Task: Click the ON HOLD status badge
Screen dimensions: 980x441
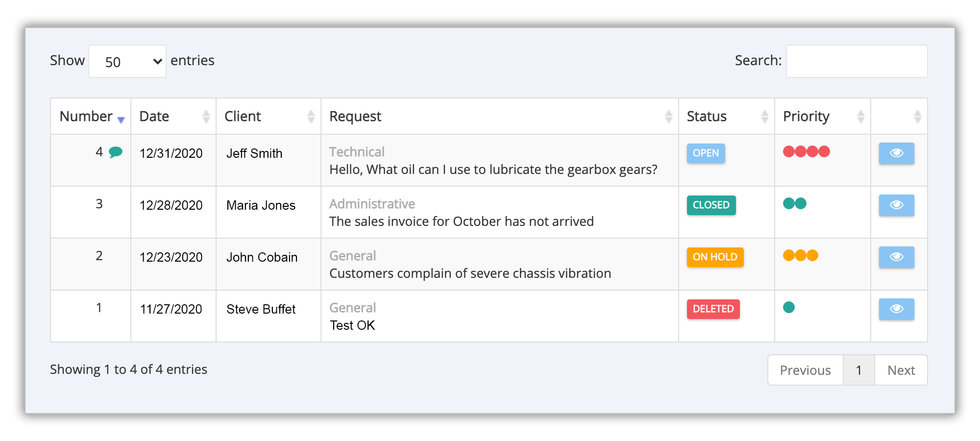Action: [715, 257]
